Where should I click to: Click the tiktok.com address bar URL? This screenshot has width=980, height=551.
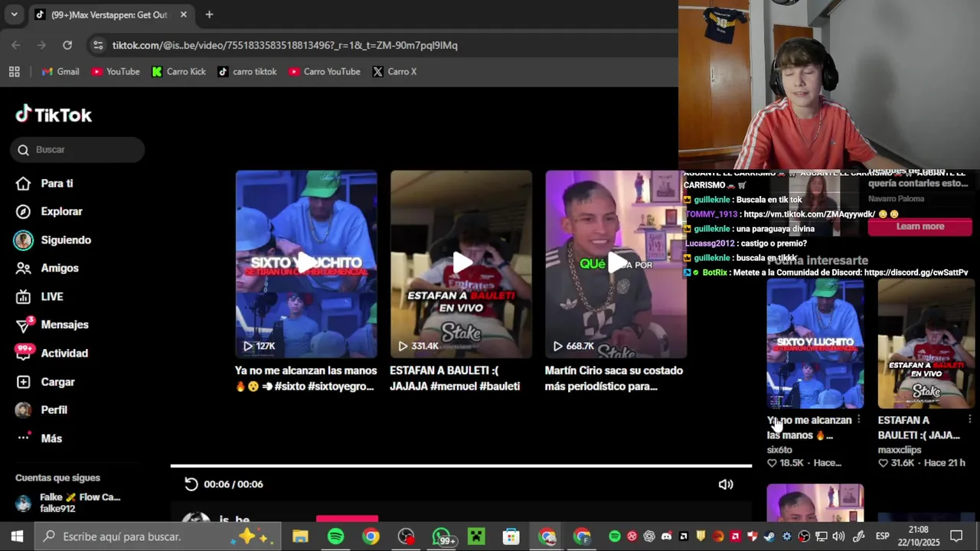[x=285, y=45]
